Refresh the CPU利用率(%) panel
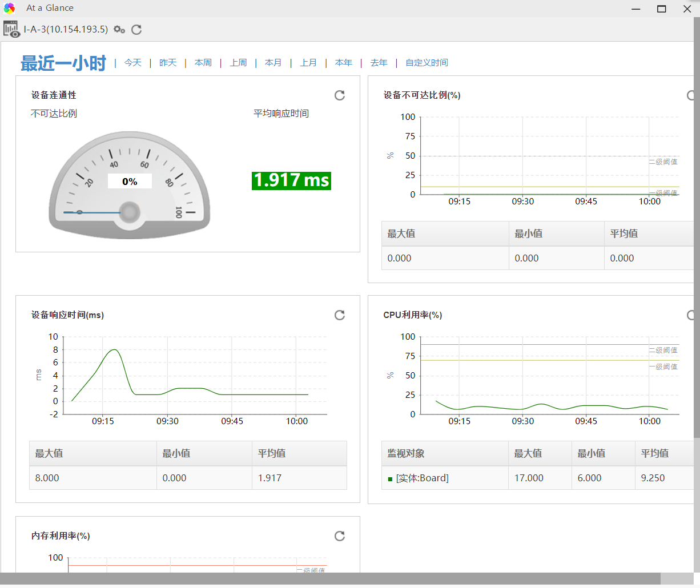 coord(691,315)
